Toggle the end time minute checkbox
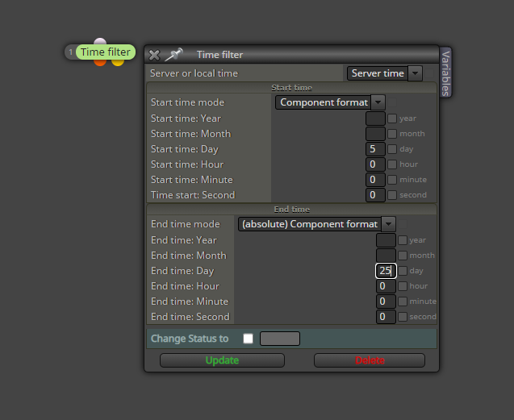514x420 pixels. tap(403, 301)
